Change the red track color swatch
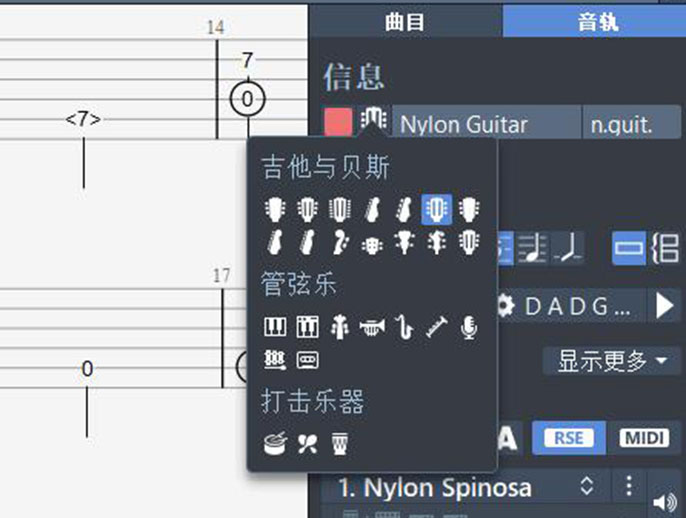The image size is (686, 518). 338,122
